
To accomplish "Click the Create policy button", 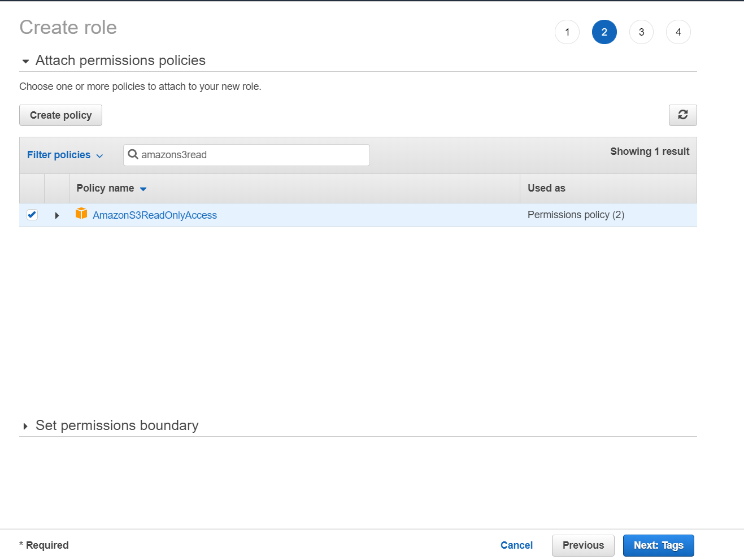I will pyautogui.click(x=60, y=115).
